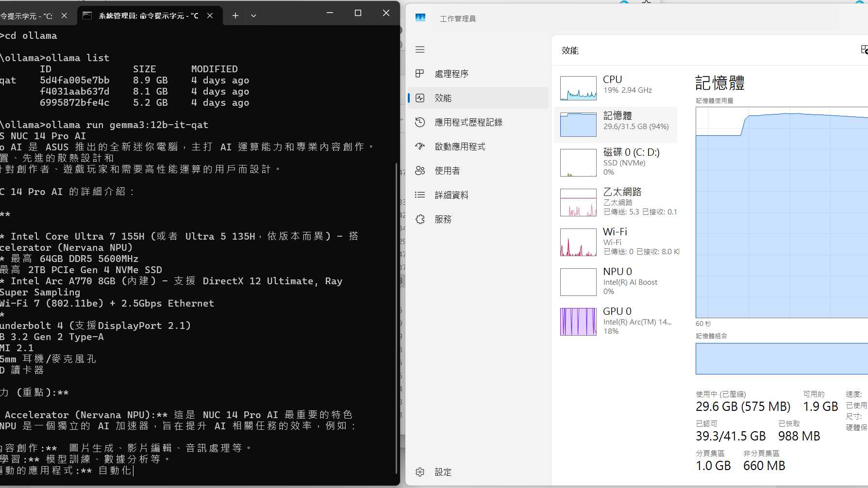The height and width of the screenshot is (488, 868).
Task: Open the Details (詳細資料) page
Action: (x=478, y=195)
